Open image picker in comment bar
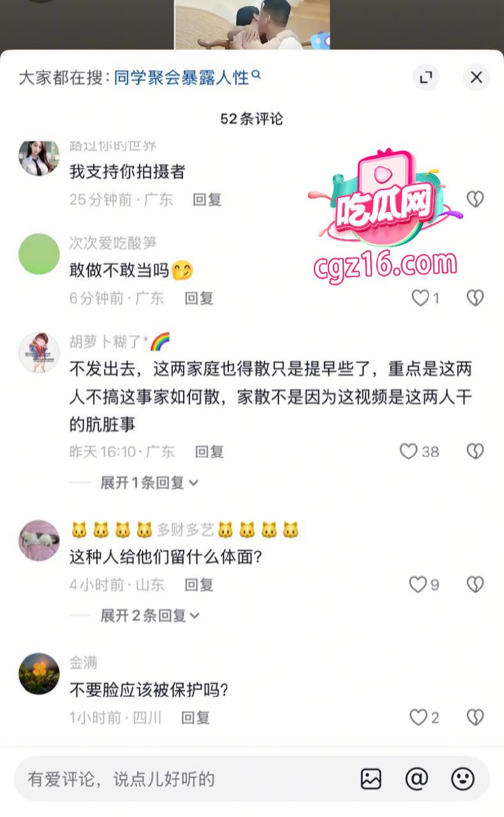The width and height of the screenshot is (504, 817). point(371,779)
